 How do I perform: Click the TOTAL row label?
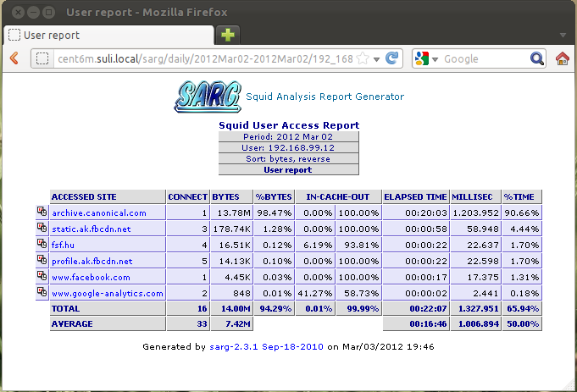[108, 308]
